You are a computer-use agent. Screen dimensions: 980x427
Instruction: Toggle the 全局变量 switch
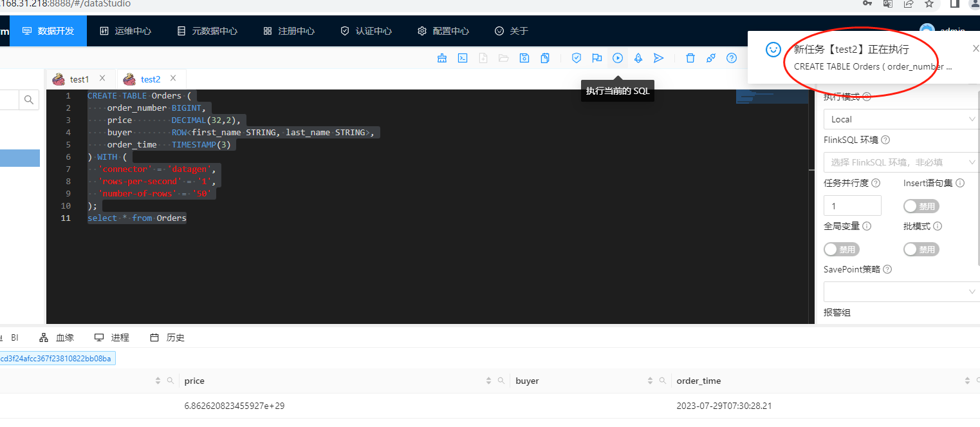[x=841, y=249]
